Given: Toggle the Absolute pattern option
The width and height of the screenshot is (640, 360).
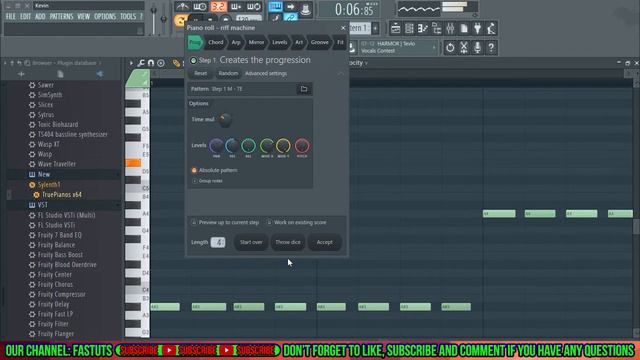Looking at the screenshot, I should (194, 170).
